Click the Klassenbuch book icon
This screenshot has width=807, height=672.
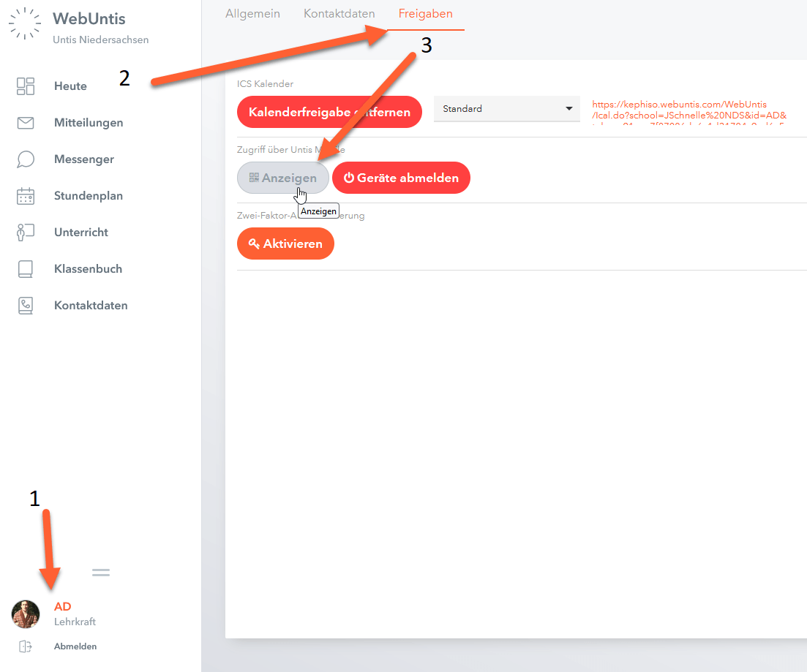click(x=25, y=268)
